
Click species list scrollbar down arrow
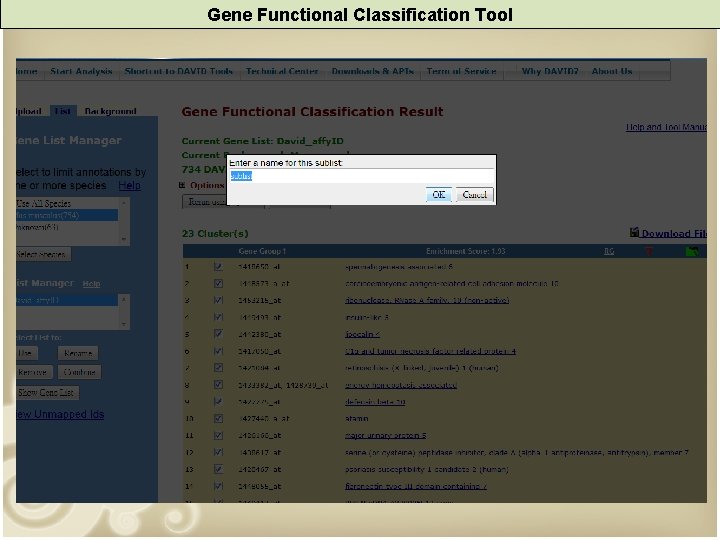click(124, 239)
